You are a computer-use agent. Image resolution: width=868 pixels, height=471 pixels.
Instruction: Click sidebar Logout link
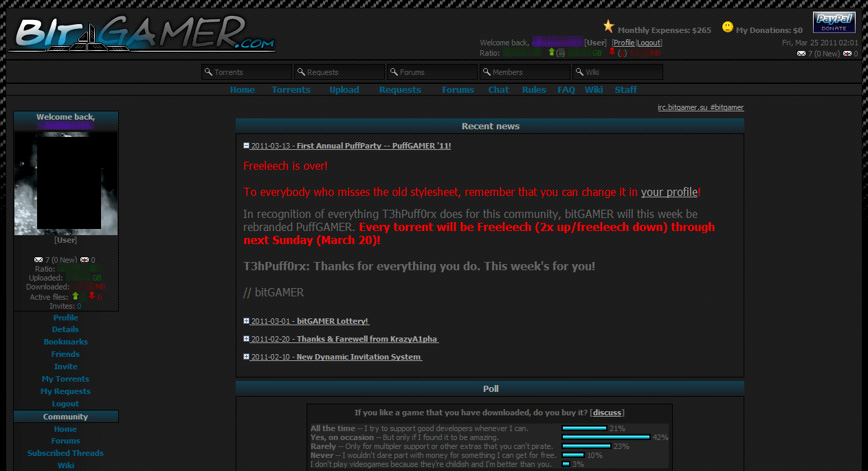pos(66,404)
